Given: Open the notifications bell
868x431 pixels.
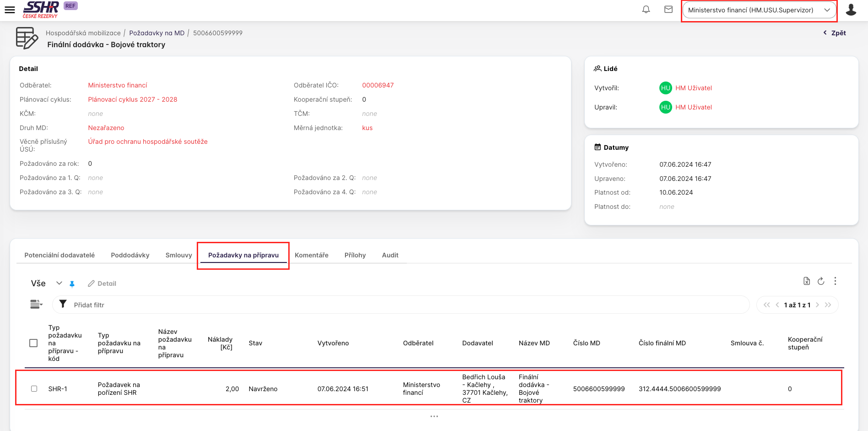Looking at the screenshot, I should click(646, 10).
